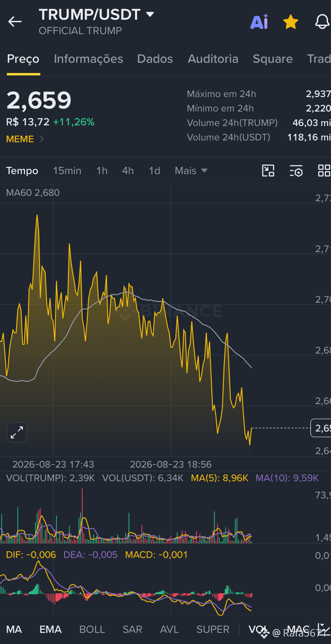This screenshot has width=331, height=644.
Task: Switch to the Preço tab
Action: (23, 59)
